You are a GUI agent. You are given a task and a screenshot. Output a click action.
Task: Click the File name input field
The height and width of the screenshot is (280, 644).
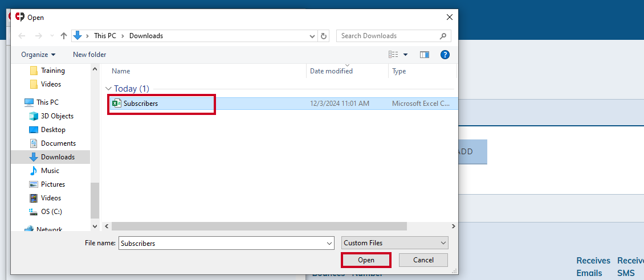pyautogui.click(x=222, y=243)
